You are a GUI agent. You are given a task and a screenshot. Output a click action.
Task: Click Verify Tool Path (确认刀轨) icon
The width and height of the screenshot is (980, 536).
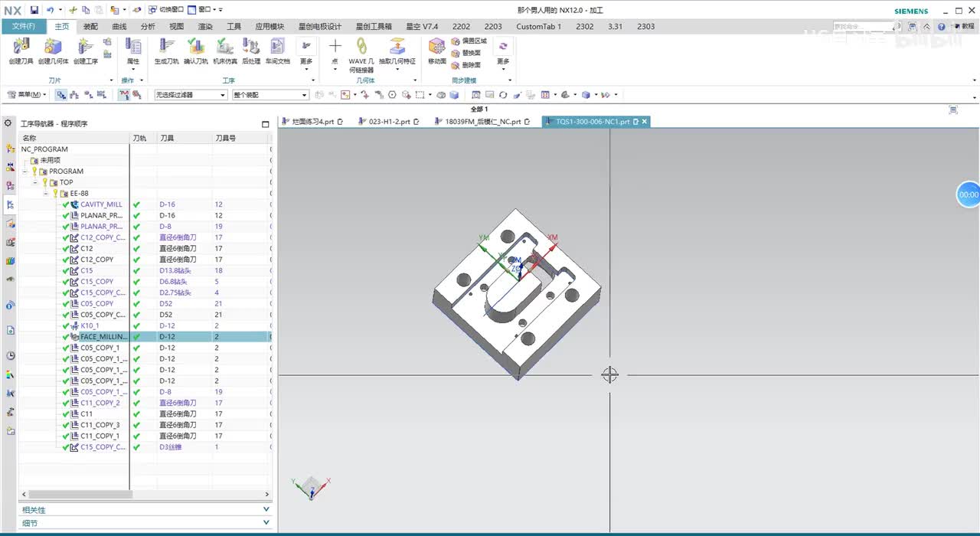(x=195, y=47)
